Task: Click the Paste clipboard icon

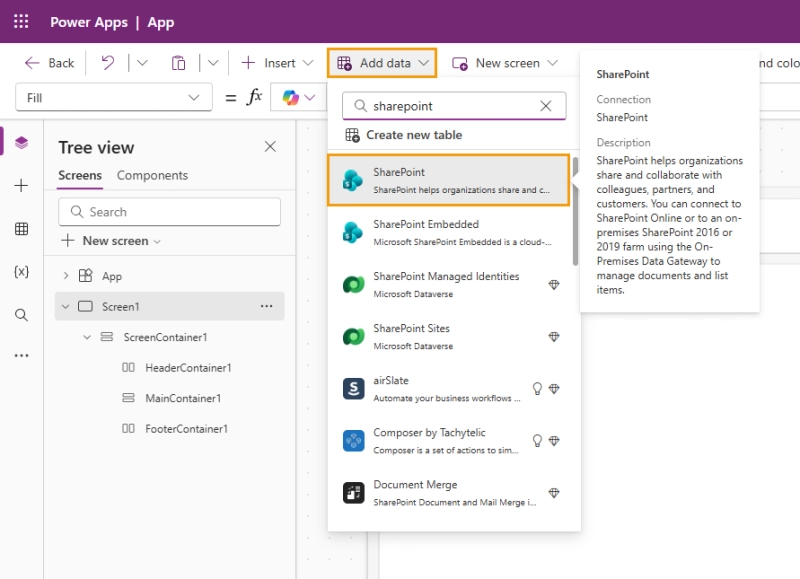Action: pos(178,63)
